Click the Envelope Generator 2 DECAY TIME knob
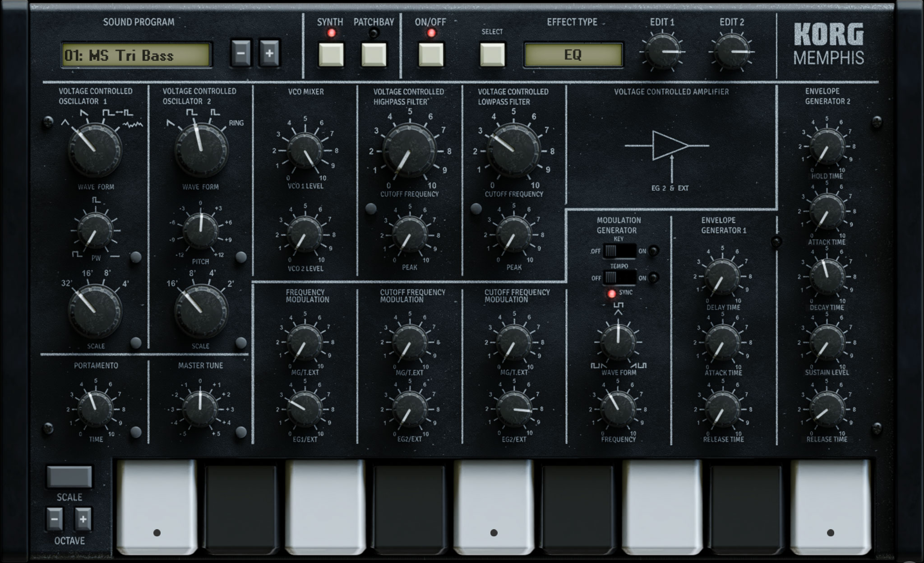 coord(827,277)
